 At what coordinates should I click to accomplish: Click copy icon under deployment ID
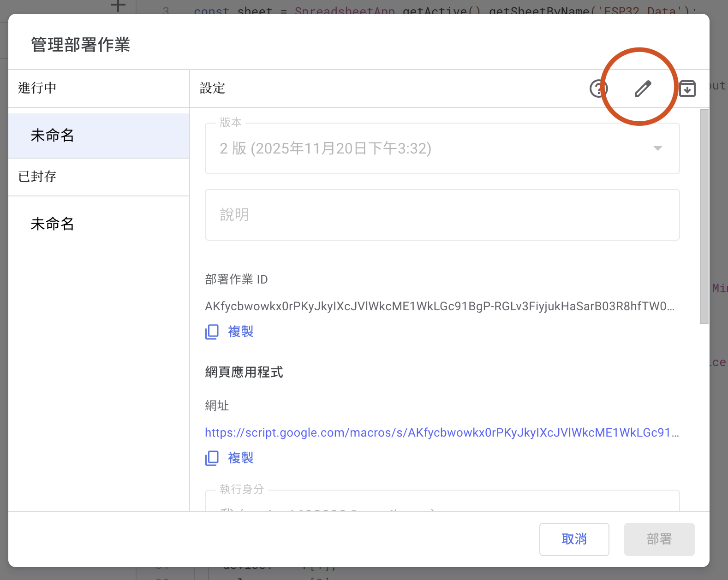coord(212,331)
